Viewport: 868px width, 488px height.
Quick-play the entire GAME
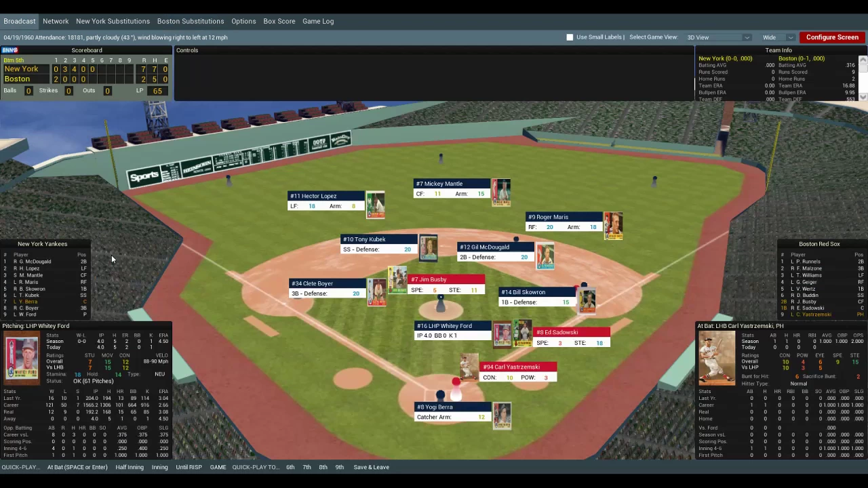coord(218,467)
